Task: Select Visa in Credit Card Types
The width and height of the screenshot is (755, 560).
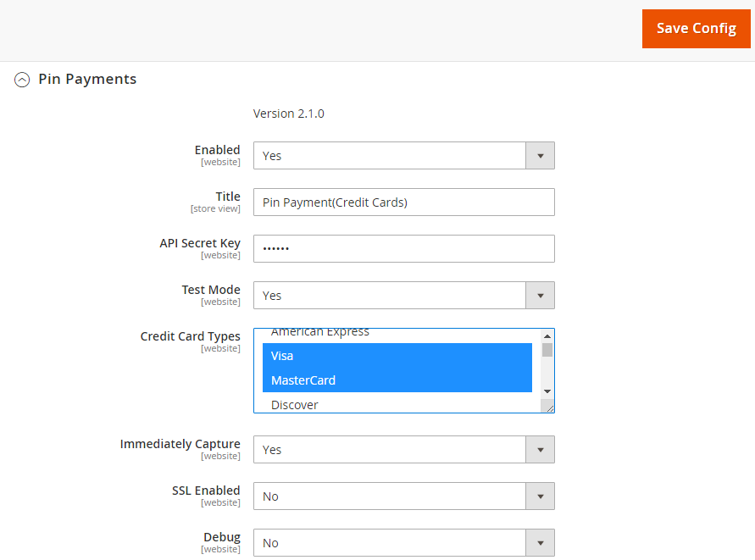Action: point(397,356)
